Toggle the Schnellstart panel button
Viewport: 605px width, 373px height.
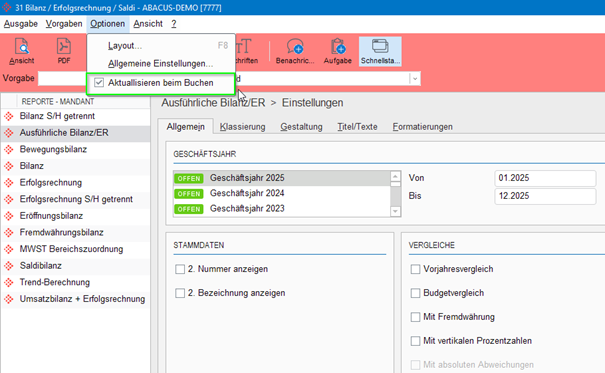coord(380,51)
